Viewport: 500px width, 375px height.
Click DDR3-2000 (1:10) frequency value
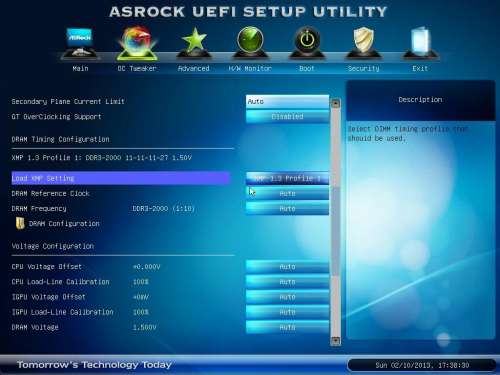[x=163, y=209]
